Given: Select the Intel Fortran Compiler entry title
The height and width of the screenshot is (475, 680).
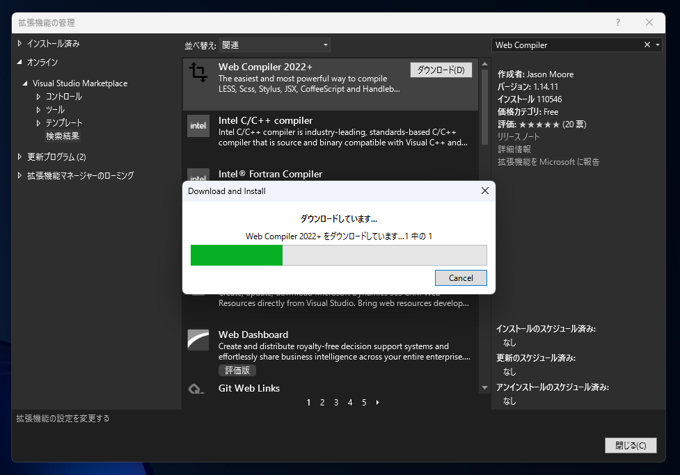Looking at the screenshot, I should click(x=270, y=174).
